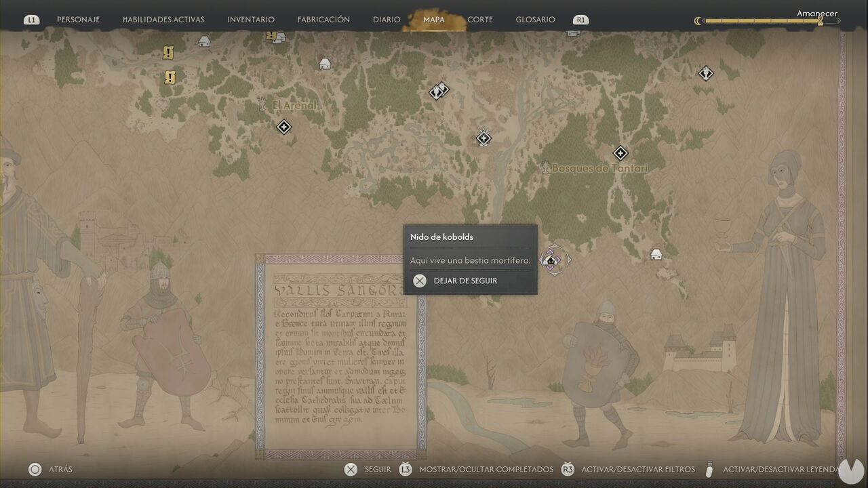Click the house icon right of the upper quest marker
Image resolution: width=868 pixels, height=488 pixels.
(x=204, y=41)
